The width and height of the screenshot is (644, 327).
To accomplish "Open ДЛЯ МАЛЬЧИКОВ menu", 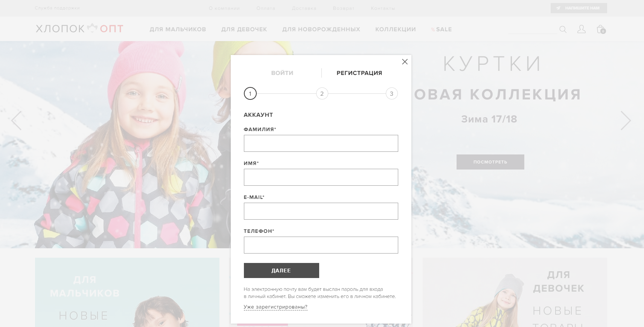I will 178,29.
